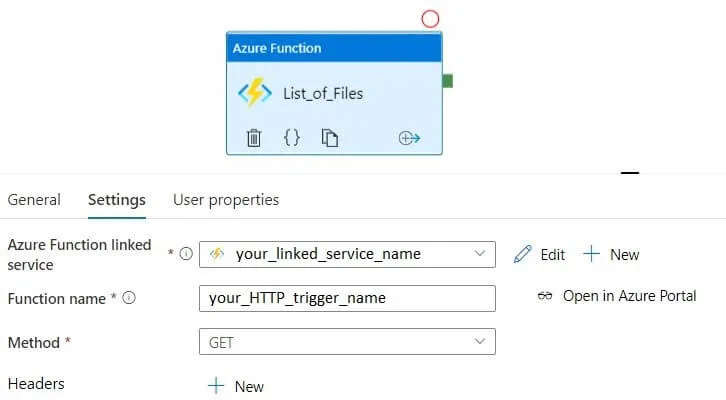Click the trash icon to delete the activity

[254, 138]
